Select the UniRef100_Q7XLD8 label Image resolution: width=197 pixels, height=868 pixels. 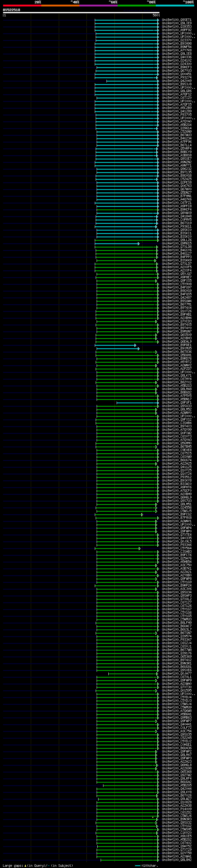pyautogui.click(x=176, y=247)
